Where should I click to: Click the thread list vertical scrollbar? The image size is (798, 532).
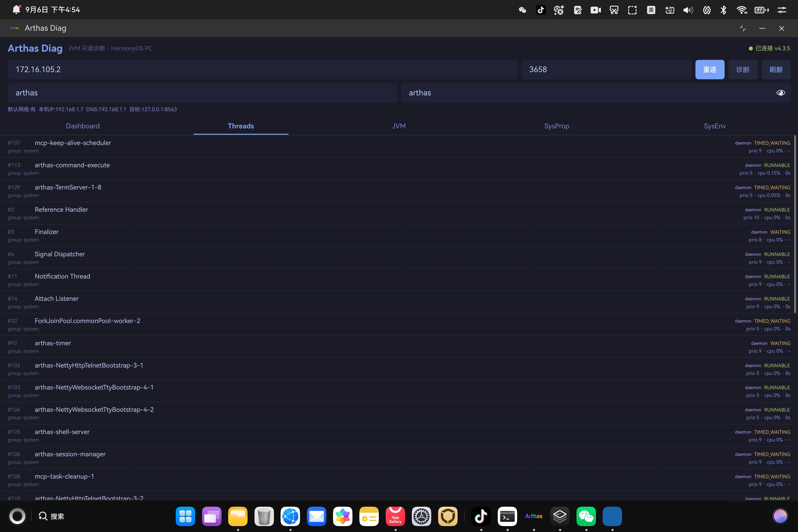795,224
